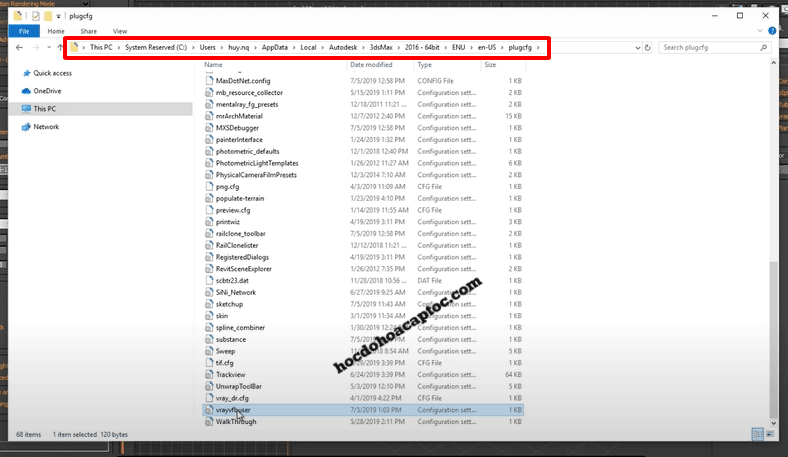Click the Up one level arrow
Screen dimensions: 788x457
[59, 48]
